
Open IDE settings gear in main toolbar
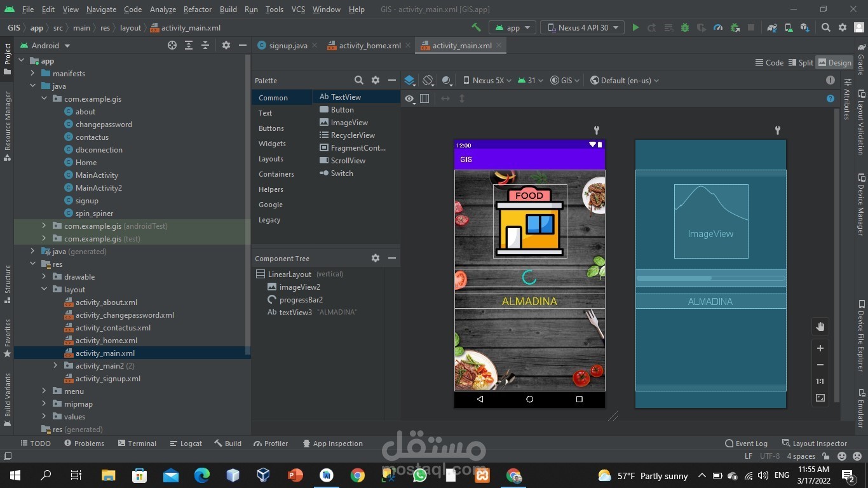click(843, 27)
